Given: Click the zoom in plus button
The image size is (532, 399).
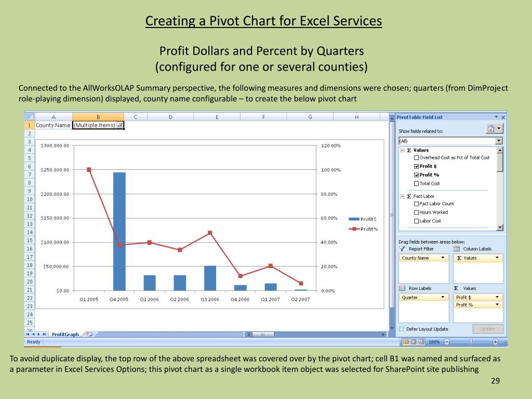Looking at the screenshot, I should 495,342.
